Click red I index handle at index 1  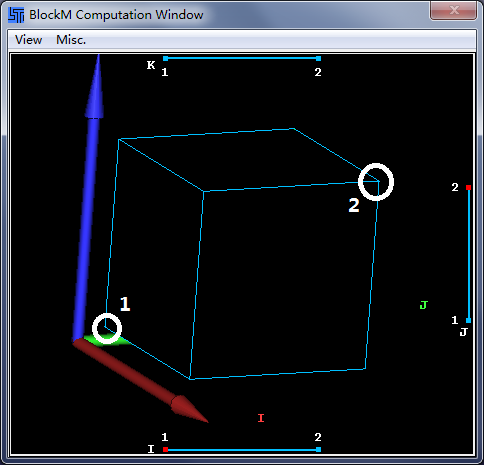pyautogui.click(x=165, y=450)
